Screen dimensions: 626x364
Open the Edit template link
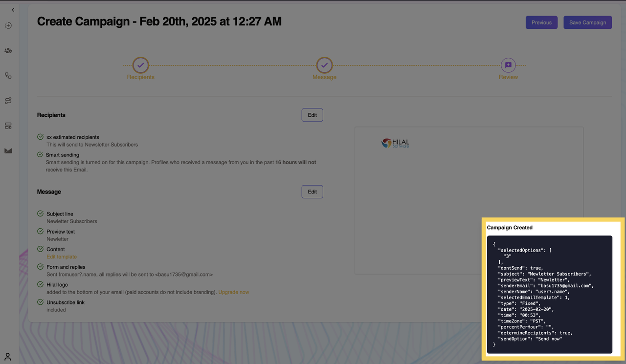point(61,257)
